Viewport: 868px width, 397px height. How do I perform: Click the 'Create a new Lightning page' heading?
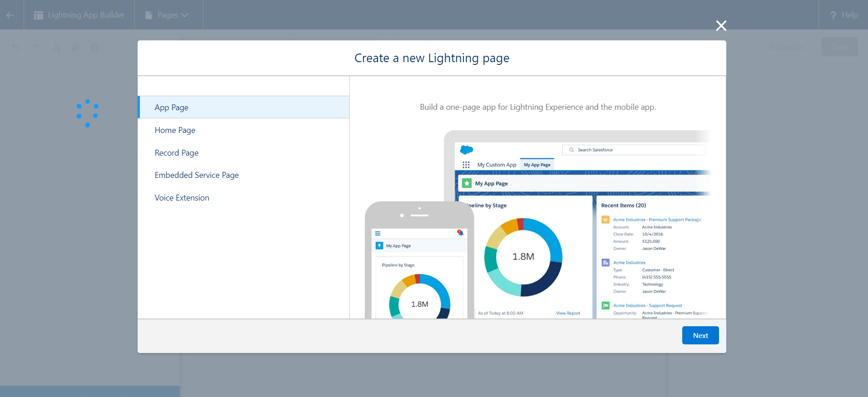click(432, 58)
